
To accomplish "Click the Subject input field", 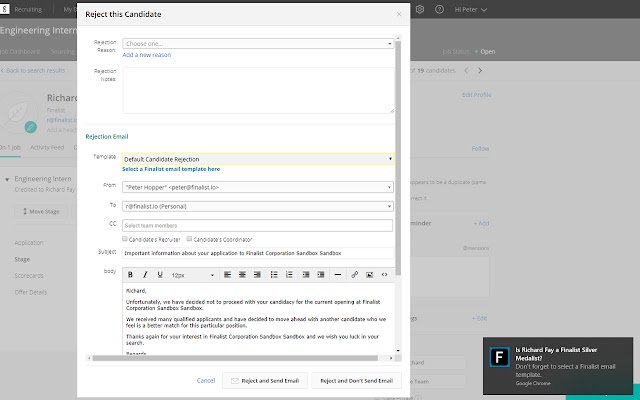I will [258, 253].
